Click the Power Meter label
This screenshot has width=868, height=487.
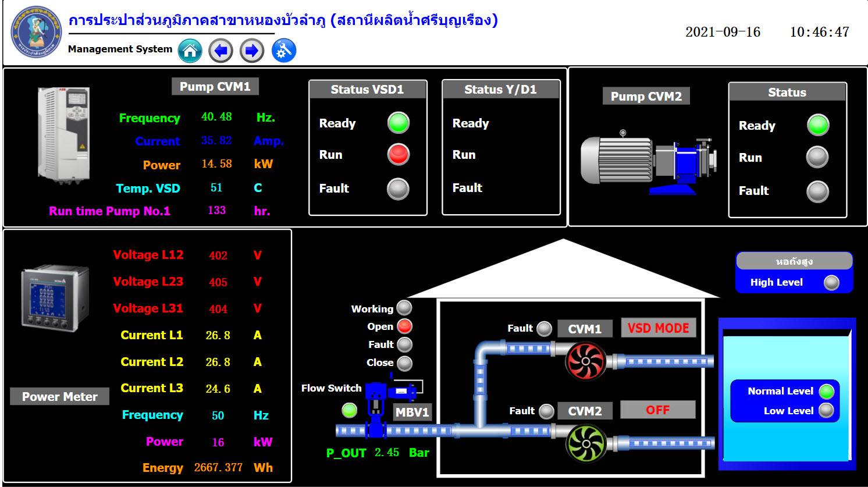59,397
